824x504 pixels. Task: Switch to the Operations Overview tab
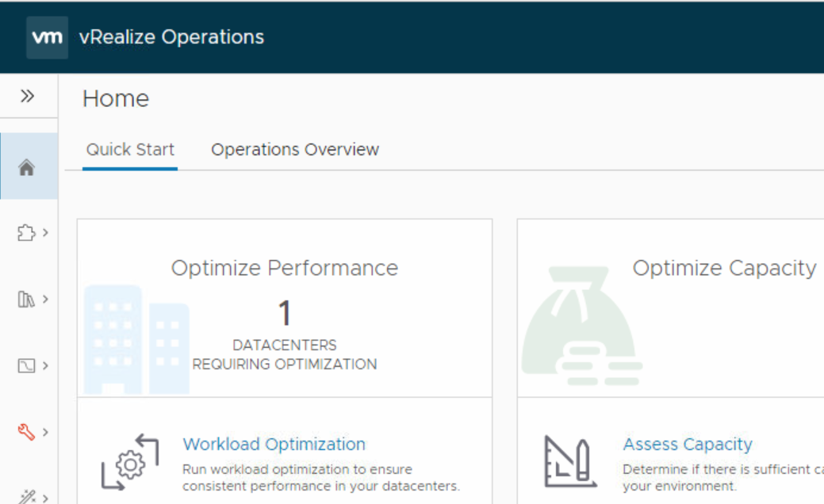(x=294, y=149)
